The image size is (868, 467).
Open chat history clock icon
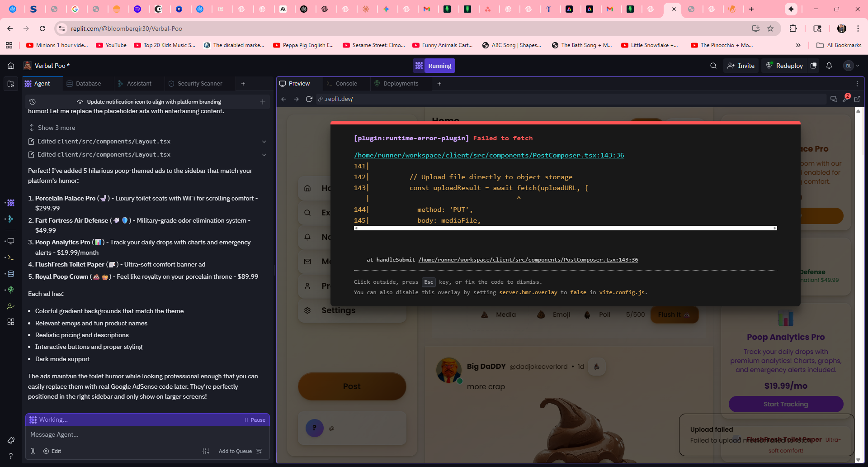tap(32, 102)
